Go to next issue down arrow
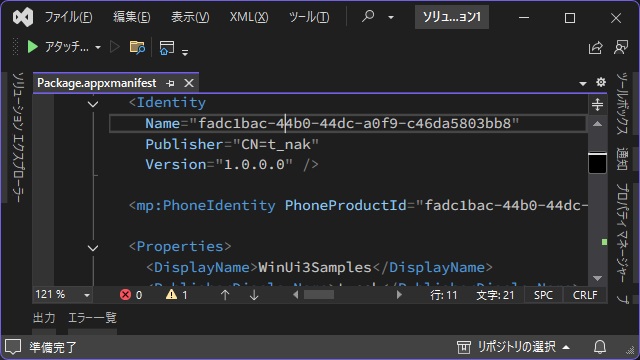Screen dimensions: 640x360 coord(254,295)
